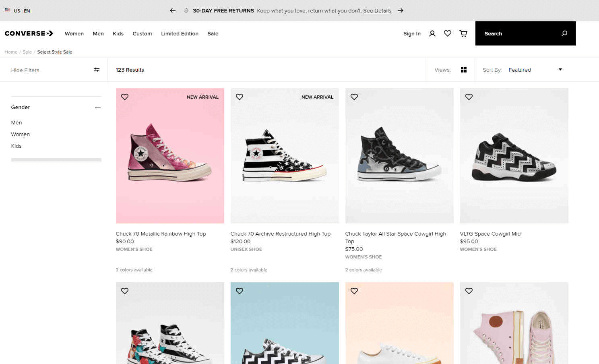Image resolution: width=599 pixels, height=364 pixels.
Task: Click Hide Filters
Action: pyautogui.click(x=25, y=70)
